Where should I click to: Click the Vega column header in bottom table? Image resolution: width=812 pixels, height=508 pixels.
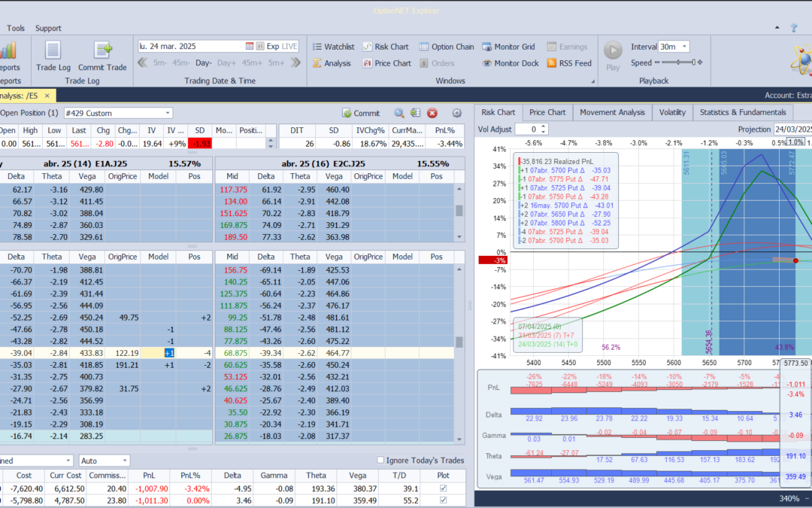pos(357,476)
